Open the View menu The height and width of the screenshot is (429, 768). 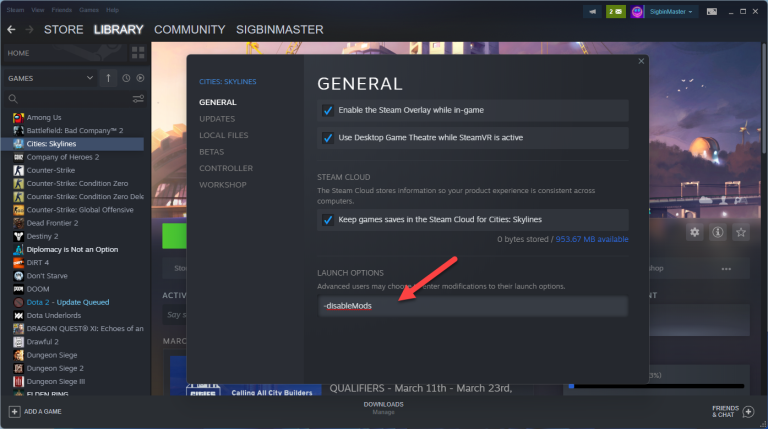(x=38, y=10)
